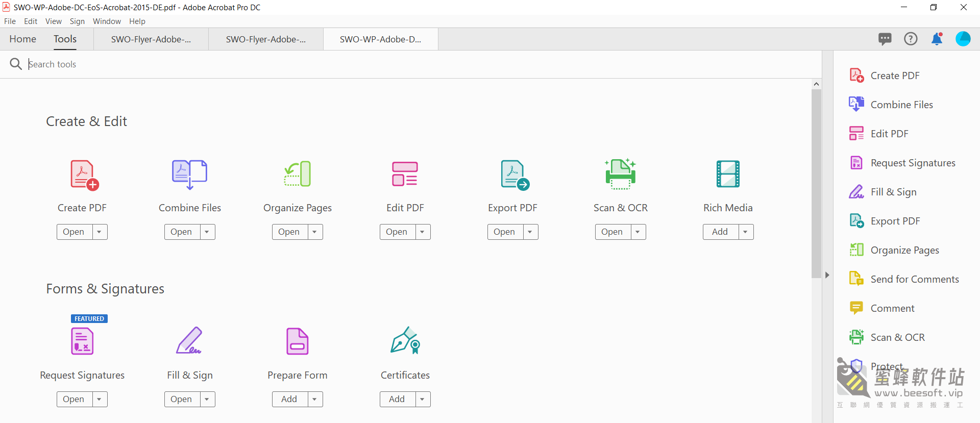Select Send for Comments in the right sidebar
The width and height of the screenshot is (980, 423).
(904, 279)
